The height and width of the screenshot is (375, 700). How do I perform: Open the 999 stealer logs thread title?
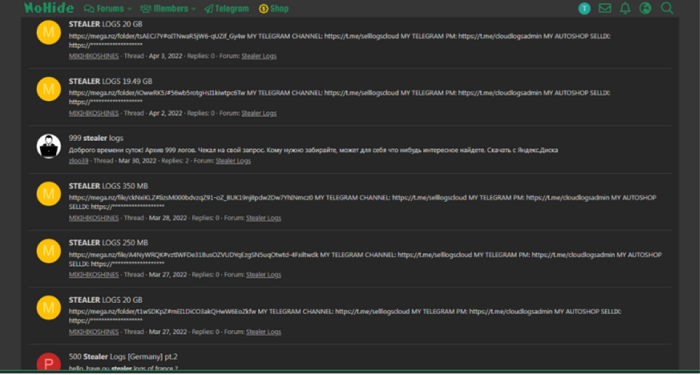96,138
